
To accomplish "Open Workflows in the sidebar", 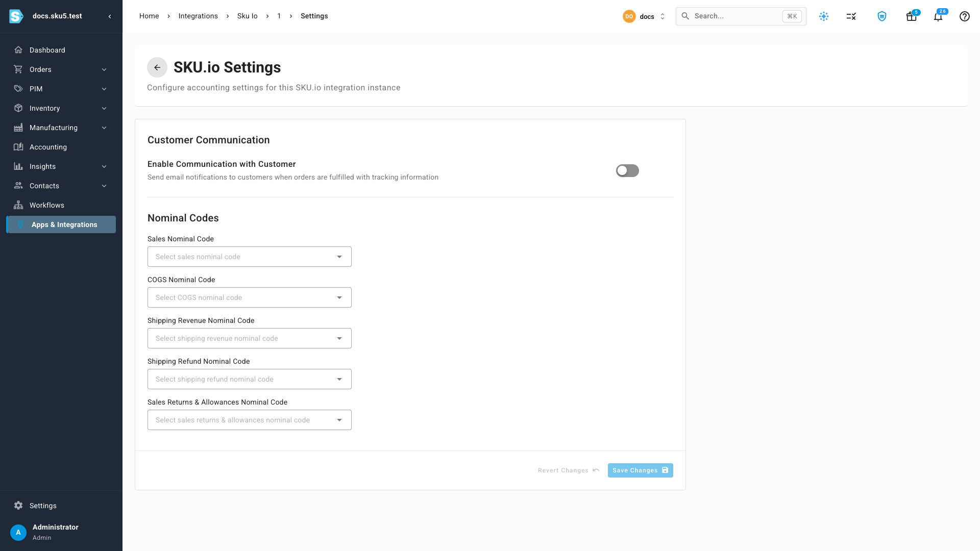I will [x=61, y=205].
